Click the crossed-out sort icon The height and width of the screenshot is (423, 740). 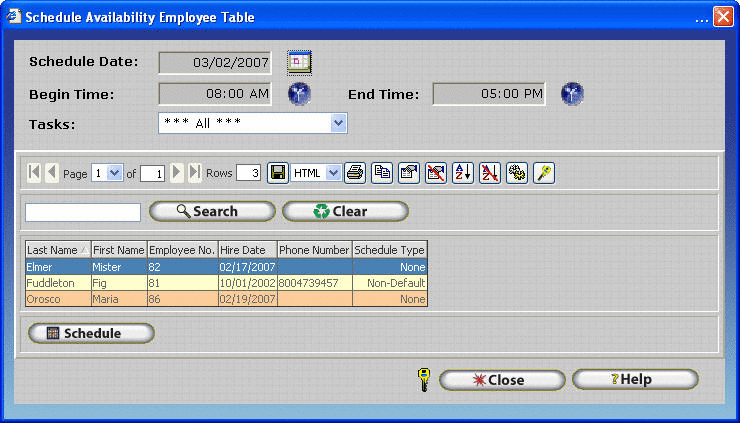point(490,173)
